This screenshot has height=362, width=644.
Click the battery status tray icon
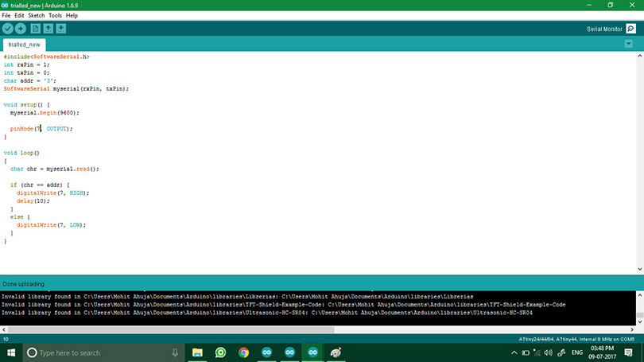(526, 352)
